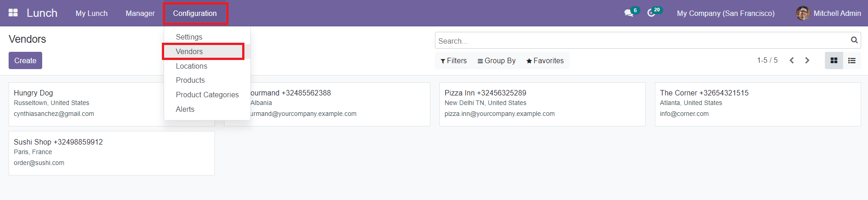Click the Create button
This screenshot has width=868, height=200.
coord(25,60)
